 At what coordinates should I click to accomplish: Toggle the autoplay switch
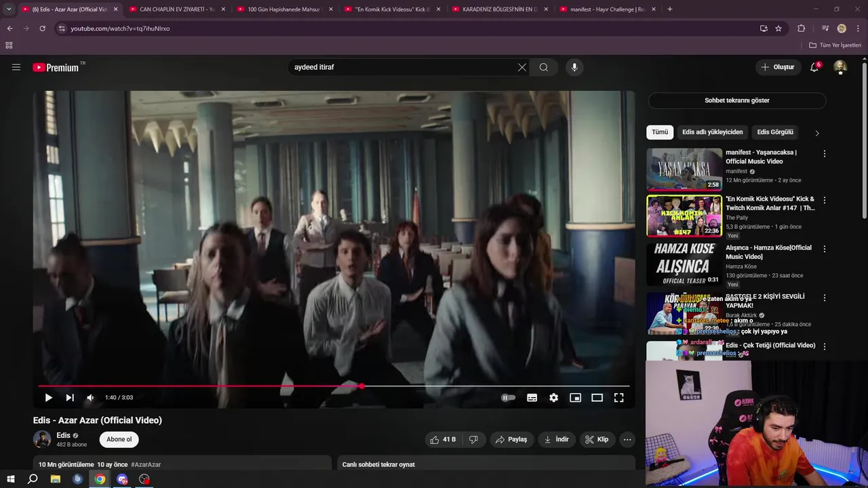(x=508, y=398)
